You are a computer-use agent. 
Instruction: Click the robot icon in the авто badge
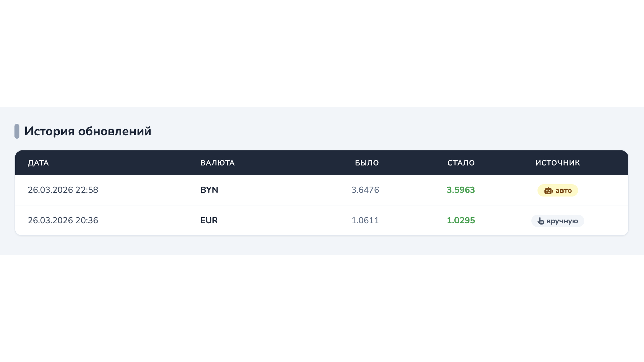click(x=548, y=191)
